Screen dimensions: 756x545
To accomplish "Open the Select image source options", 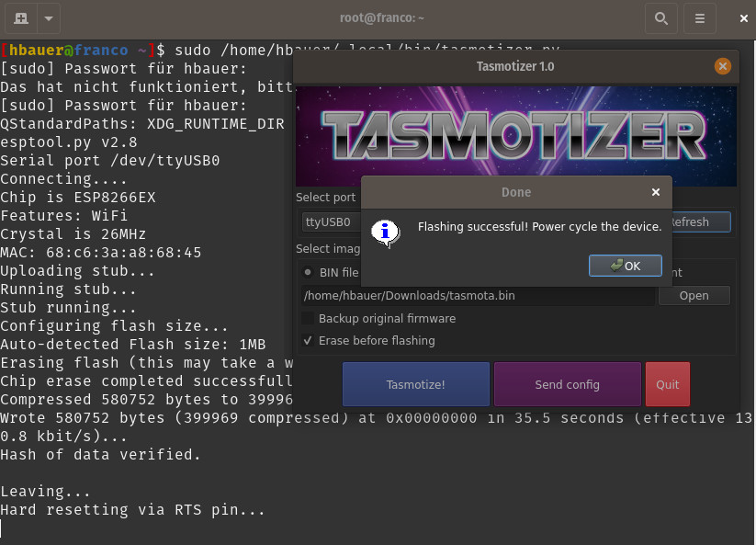I will pos(329,248).
